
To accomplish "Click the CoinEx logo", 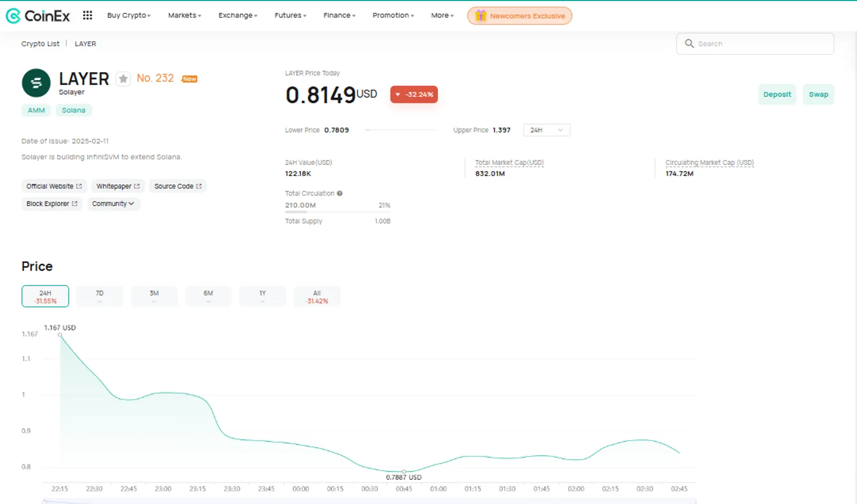I will pyautogui.click(x=37, y=16).
